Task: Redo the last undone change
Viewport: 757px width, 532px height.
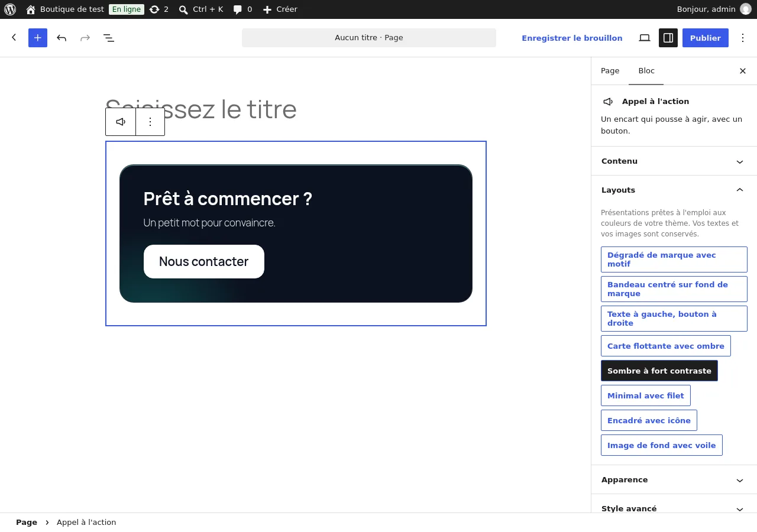Action: tap(85, 38)
